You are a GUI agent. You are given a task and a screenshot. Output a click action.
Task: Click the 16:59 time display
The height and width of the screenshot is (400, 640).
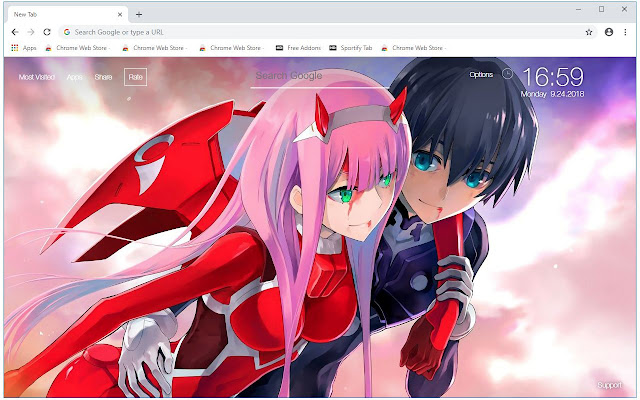click(x=553, y=77)
